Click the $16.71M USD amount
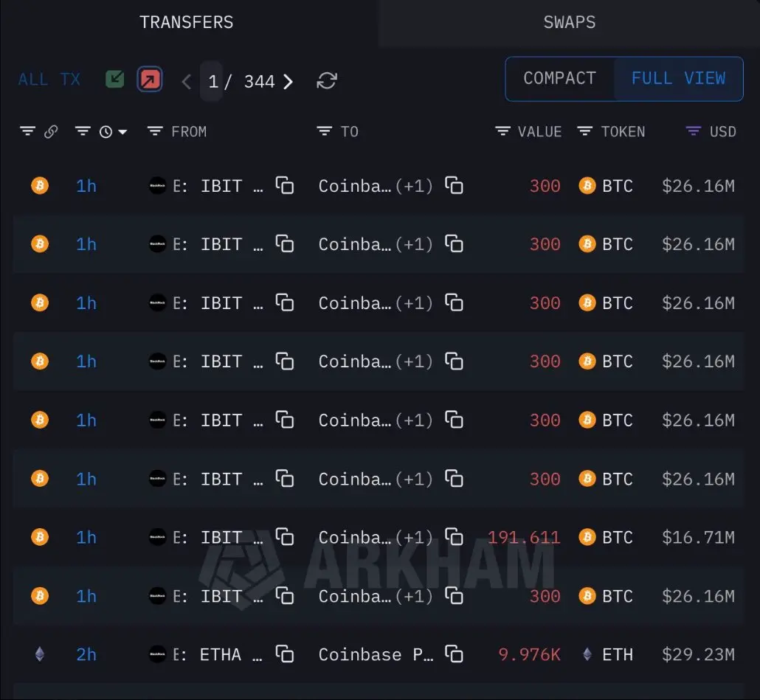This screenshot has width=760, height=700. pyautogui.click(x=699, y=538)
